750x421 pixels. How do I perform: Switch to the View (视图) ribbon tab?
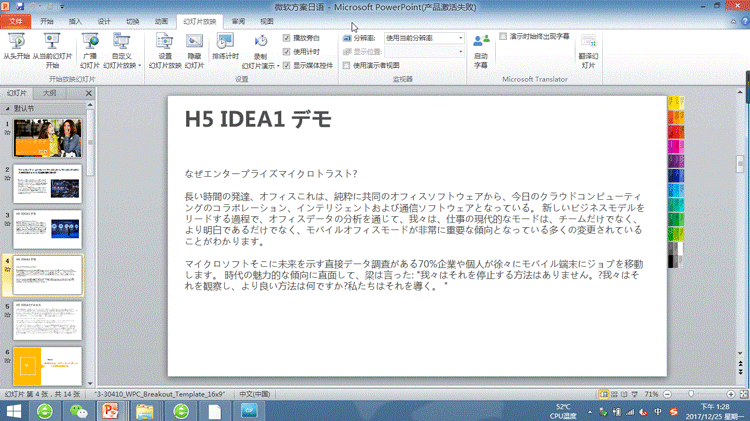click(x=266, y=22)
